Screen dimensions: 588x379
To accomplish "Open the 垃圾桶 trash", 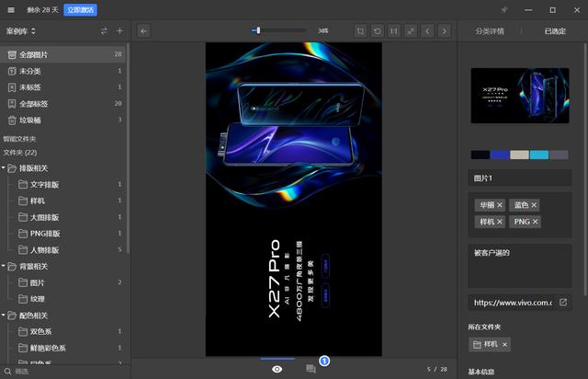I will click(x=64, y=121).
